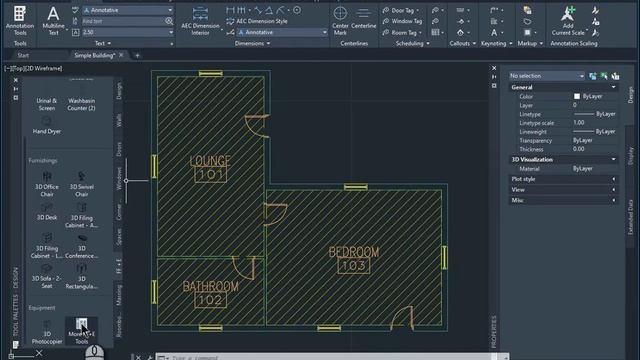Click the revision cloud markup icon
Image resolution: width=640 pixels, height=360 pixels.
point(527,21)
